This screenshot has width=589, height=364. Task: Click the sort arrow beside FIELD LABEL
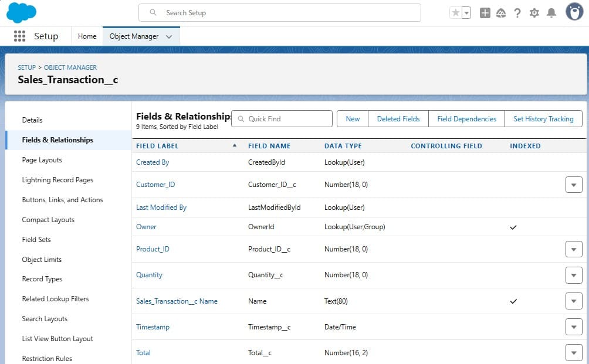pyautogui.click(x=235, y=145)
